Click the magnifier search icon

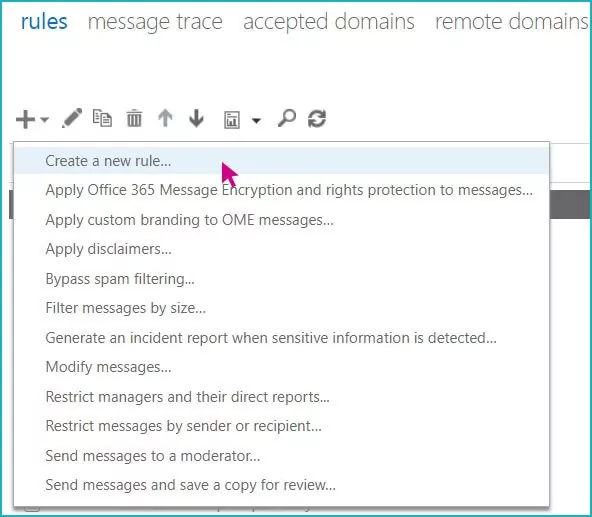pos(287,118)
